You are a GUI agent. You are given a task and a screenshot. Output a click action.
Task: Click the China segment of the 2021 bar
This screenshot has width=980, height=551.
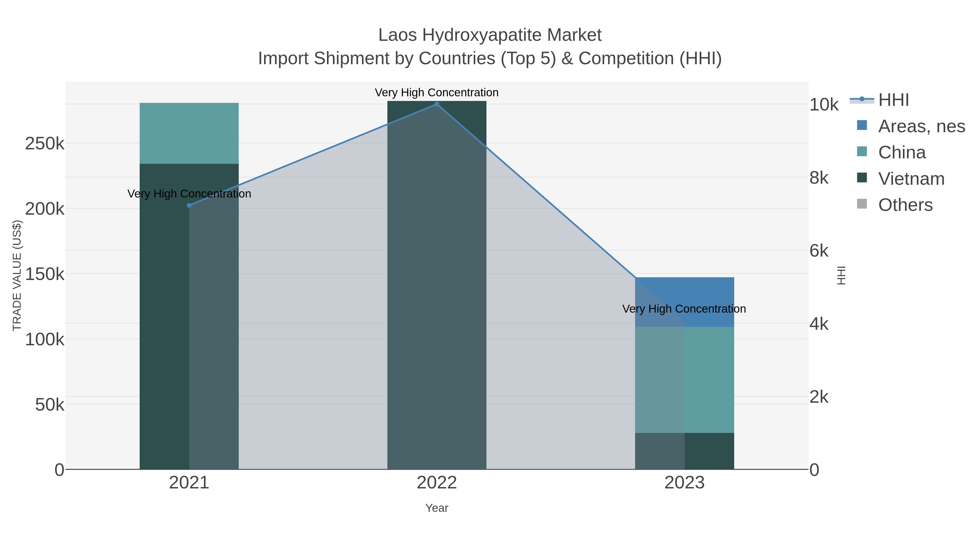(189, 134)
